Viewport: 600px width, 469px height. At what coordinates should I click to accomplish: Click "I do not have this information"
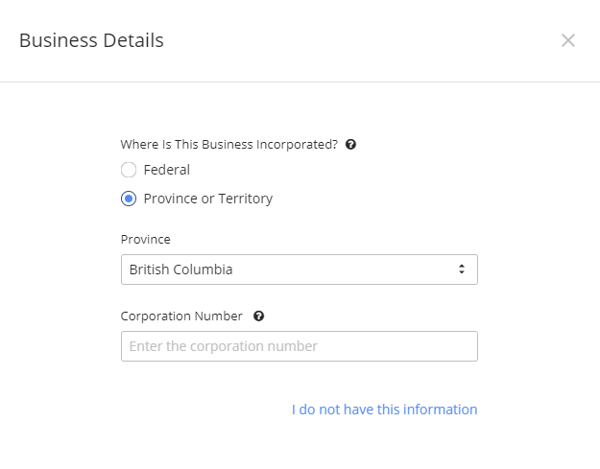pos(384,409)
